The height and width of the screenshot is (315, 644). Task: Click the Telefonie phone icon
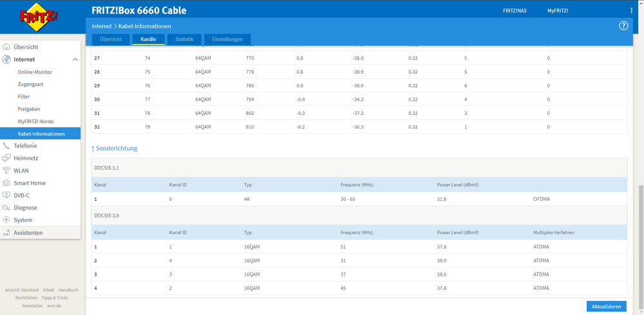(6, 146)
